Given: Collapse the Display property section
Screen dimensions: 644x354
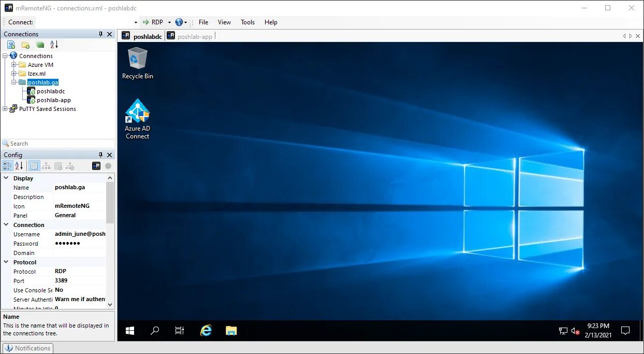Looking at the screenshot, I should [x=6, y=178].
